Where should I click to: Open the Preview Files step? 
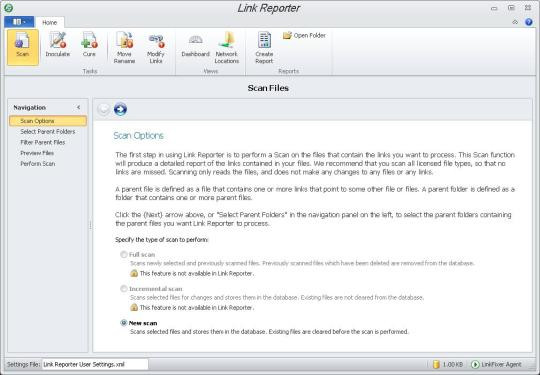[37, 153]
